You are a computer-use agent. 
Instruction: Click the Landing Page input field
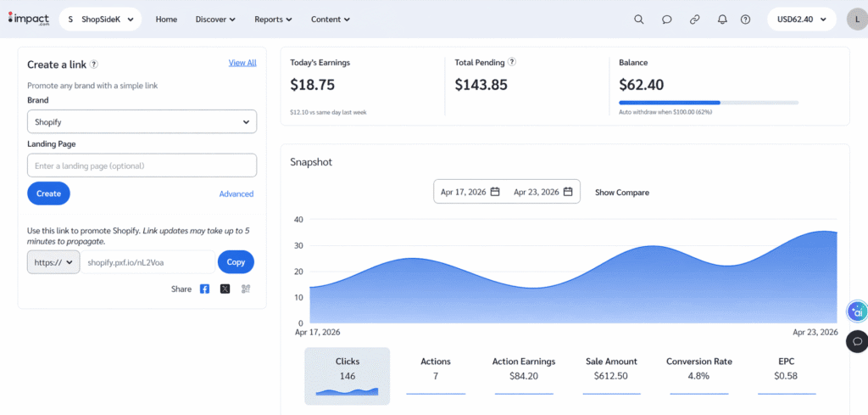tap(142, 165)
